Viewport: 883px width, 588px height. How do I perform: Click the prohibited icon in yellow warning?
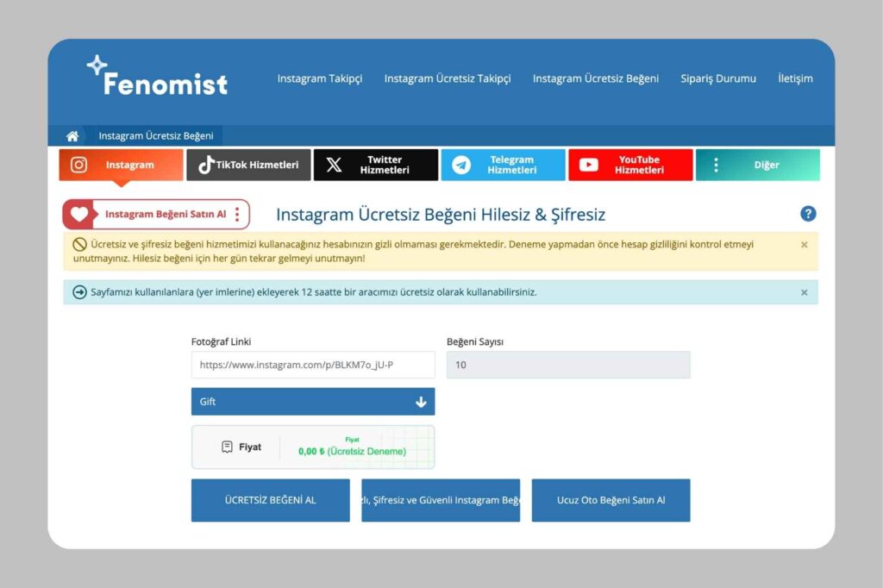point(79,245)
